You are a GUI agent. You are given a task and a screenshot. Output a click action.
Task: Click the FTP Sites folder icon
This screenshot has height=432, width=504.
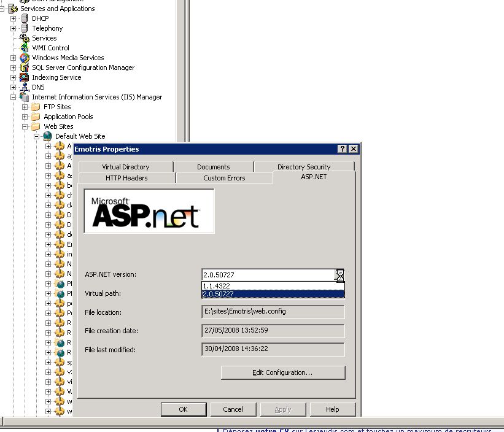pos(36,107)
